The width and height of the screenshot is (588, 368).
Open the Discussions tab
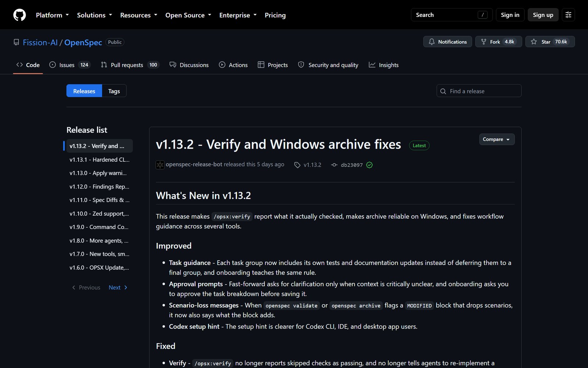pyautogui.click(x=189, y=65)
